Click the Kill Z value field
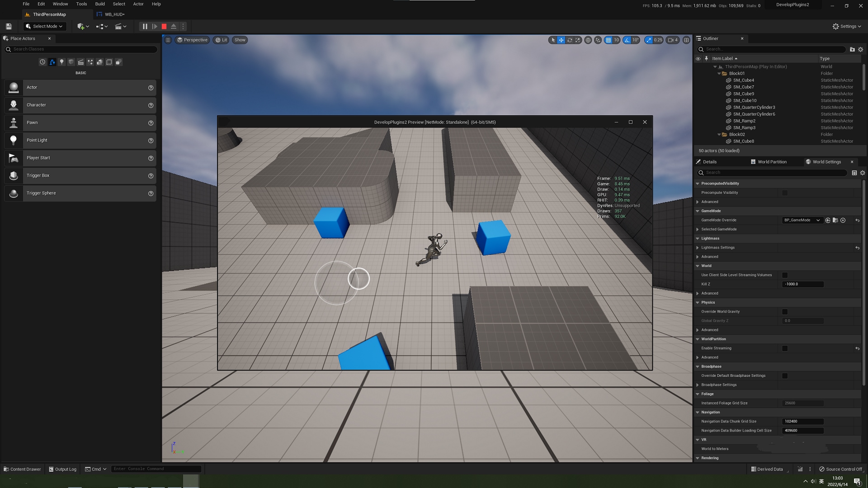 click(802, 284)
